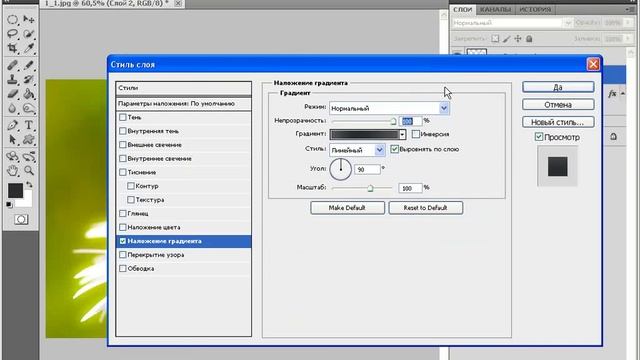The width and height of the screenshot is (640, 360).
Task: Switch to the История tab
Action: pyautogui.click(x=534, y=9)
